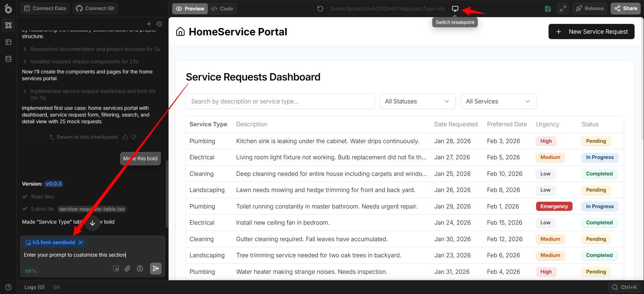Click the kitchen sink leaking row description
The height and width of the screenshot is (294, 644).
point(328,141)
